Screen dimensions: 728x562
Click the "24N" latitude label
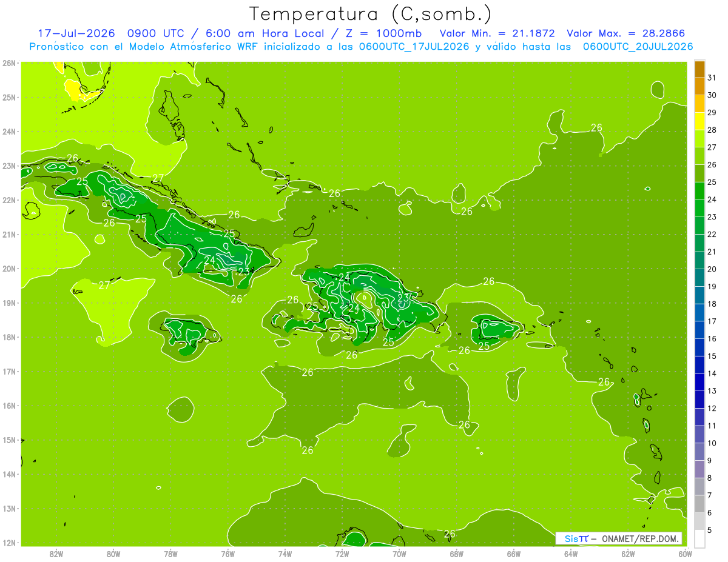[8, 132]
